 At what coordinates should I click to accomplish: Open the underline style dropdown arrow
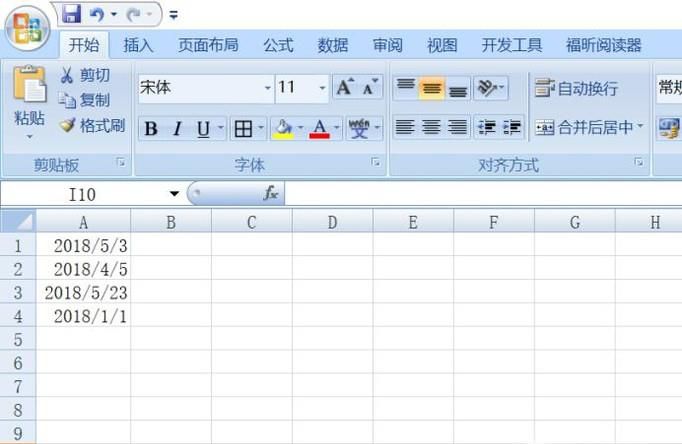[x=221, y=127]
